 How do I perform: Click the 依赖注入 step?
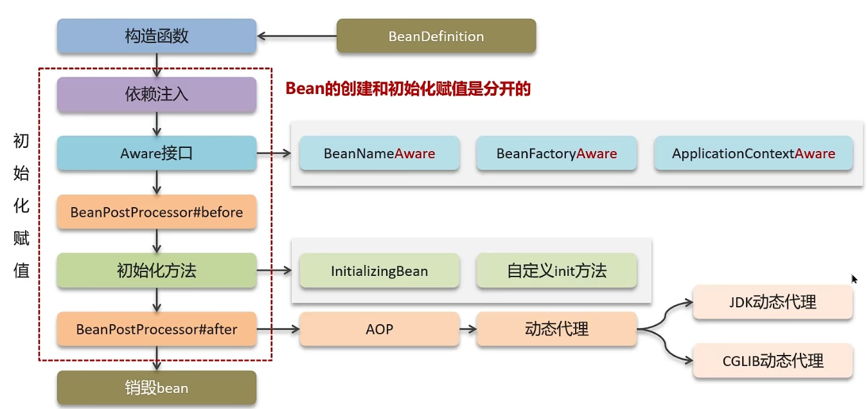156,95
